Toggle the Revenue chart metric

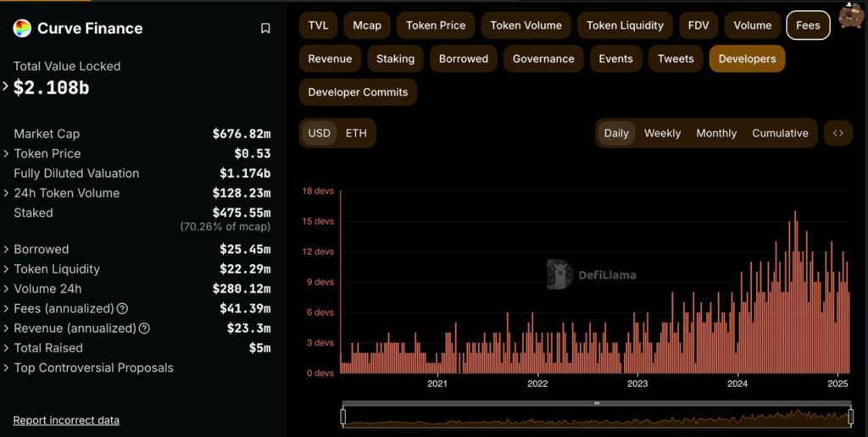tap(330, 58)
